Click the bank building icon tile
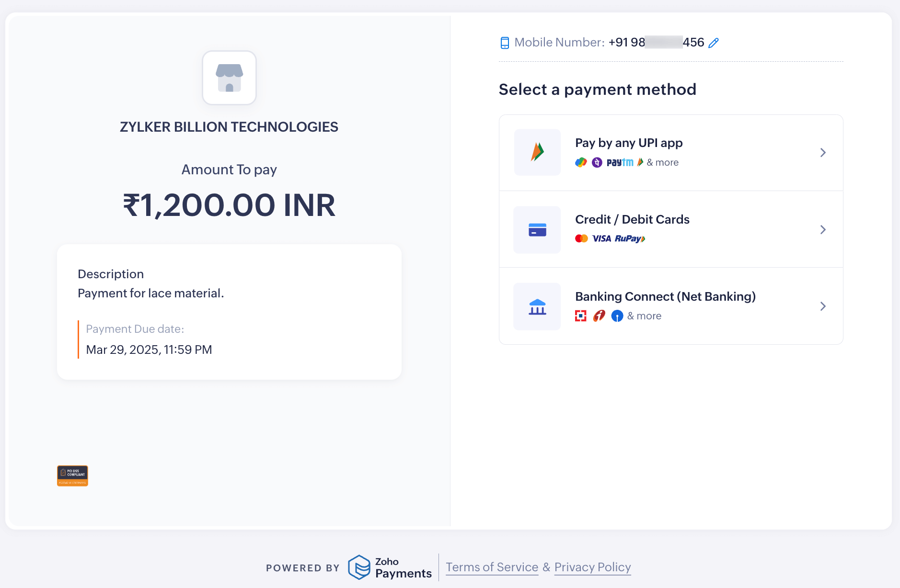 [537, 306]
